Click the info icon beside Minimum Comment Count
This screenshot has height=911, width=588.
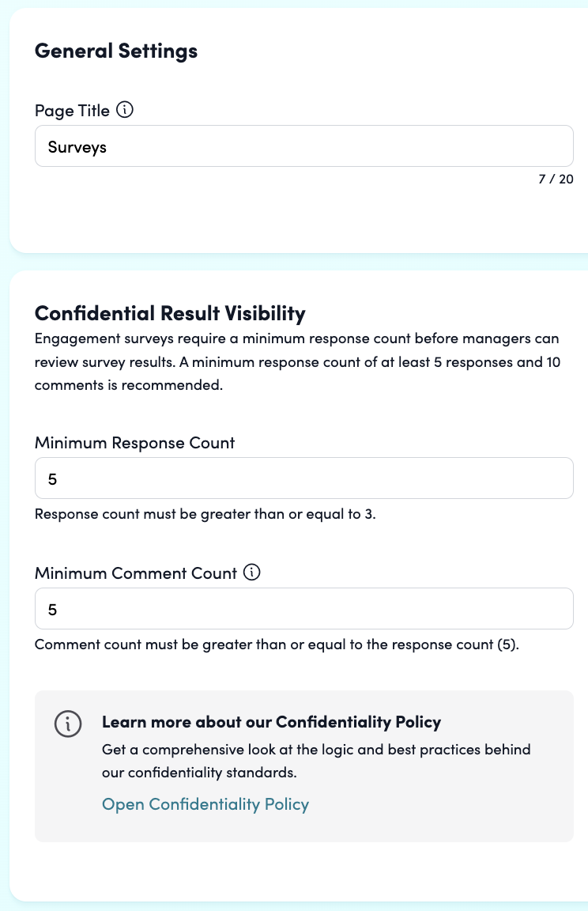coord(252,573)
